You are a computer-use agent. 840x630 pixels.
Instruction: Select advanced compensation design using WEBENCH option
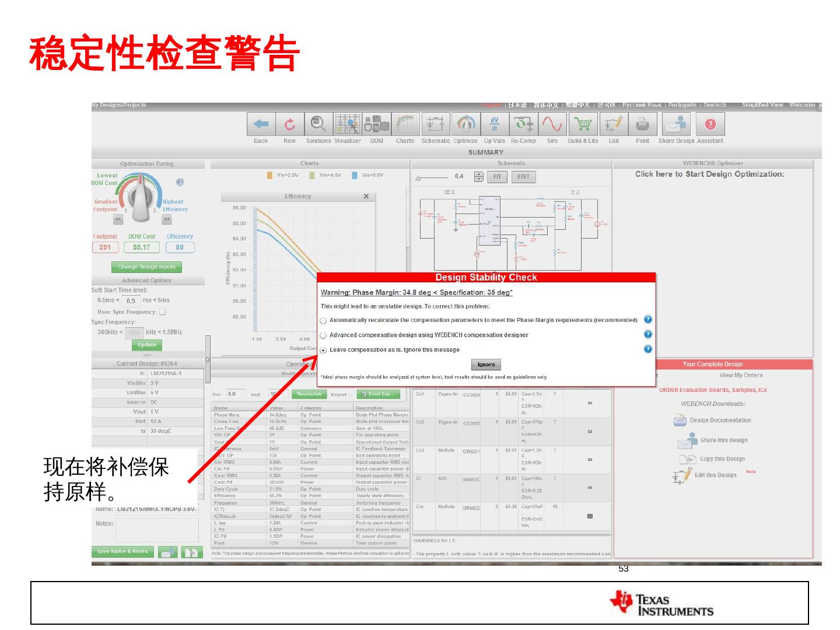tap(324, 335)
